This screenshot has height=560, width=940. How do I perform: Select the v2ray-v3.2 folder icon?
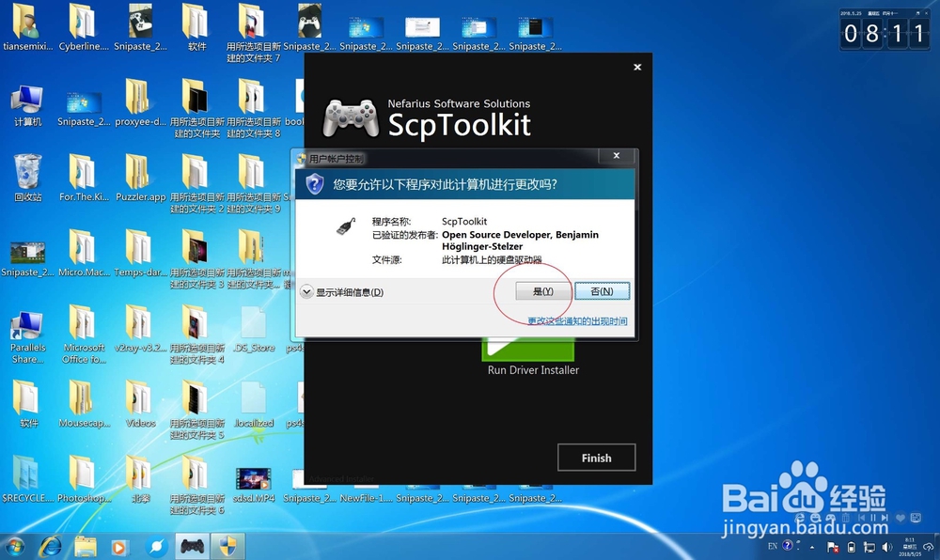[x=140, y=329]
